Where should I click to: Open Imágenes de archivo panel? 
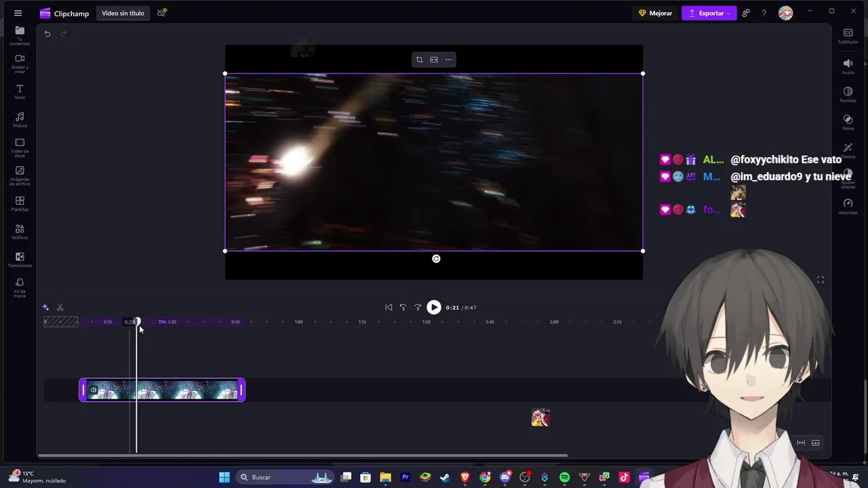[x=20, y=176]
